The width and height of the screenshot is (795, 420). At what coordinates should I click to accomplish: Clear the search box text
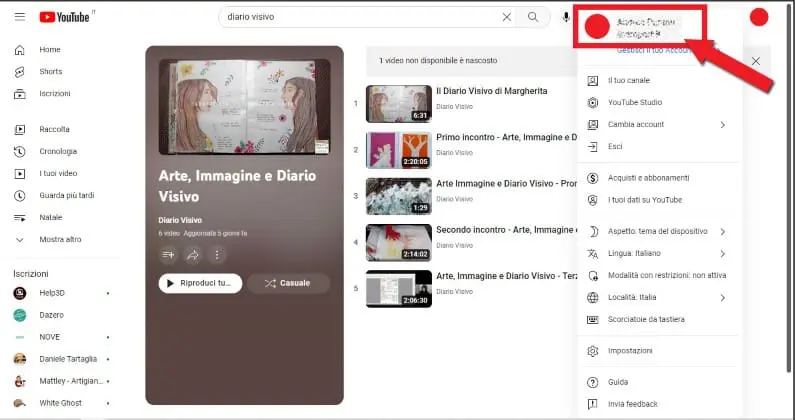pos(507,17)
